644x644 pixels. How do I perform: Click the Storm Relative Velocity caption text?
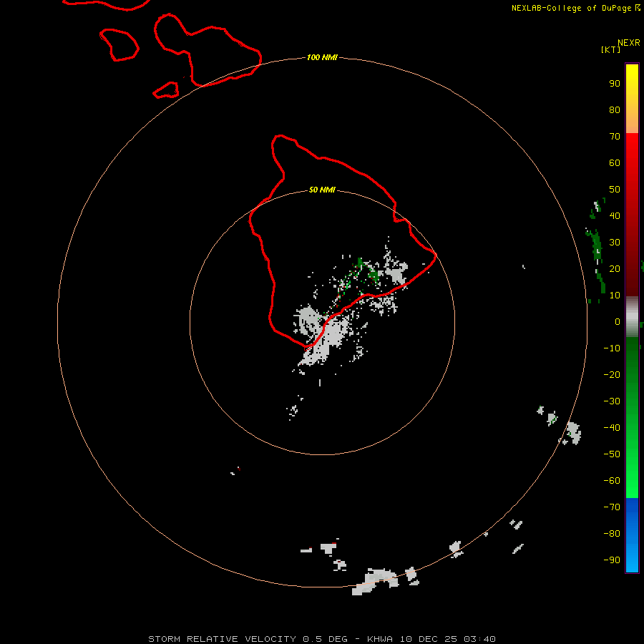[x=321, y=639]
